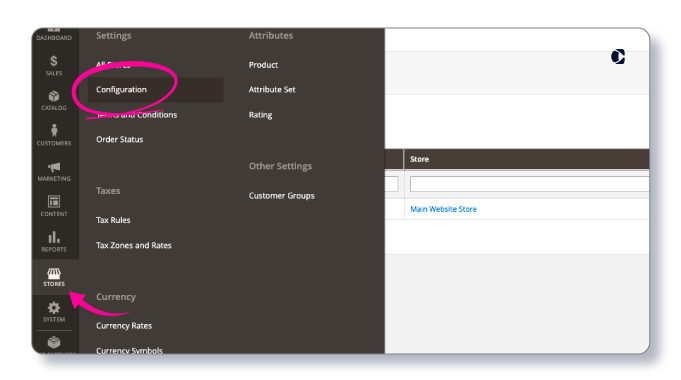
Task: Open the Catalog sidebar menu
Action: pyautogui.click(x=54, y=101)
